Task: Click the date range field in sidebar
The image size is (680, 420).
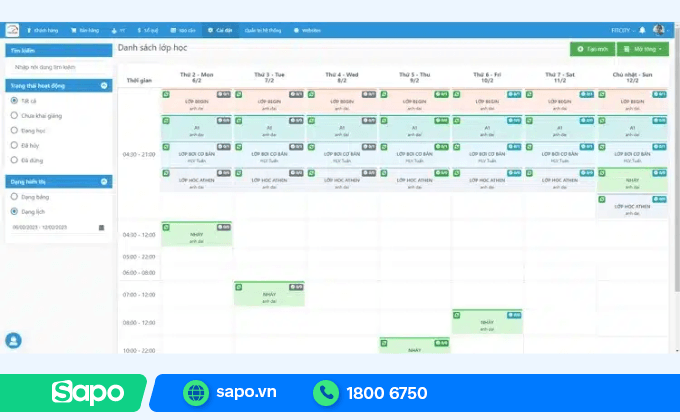Action: [59, 227]
